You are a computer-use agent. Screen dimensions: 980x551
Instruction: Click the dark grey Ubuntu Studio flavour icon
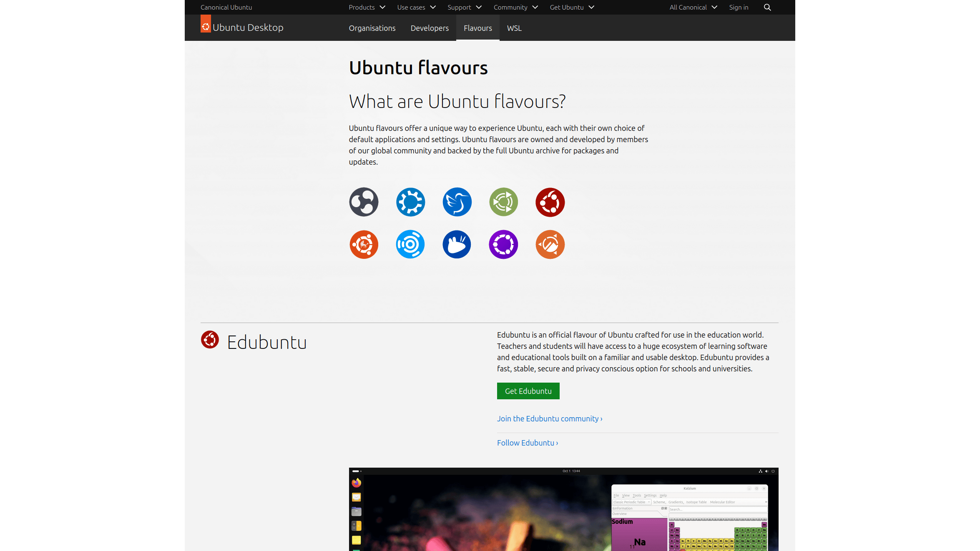[x=364, y=202]
